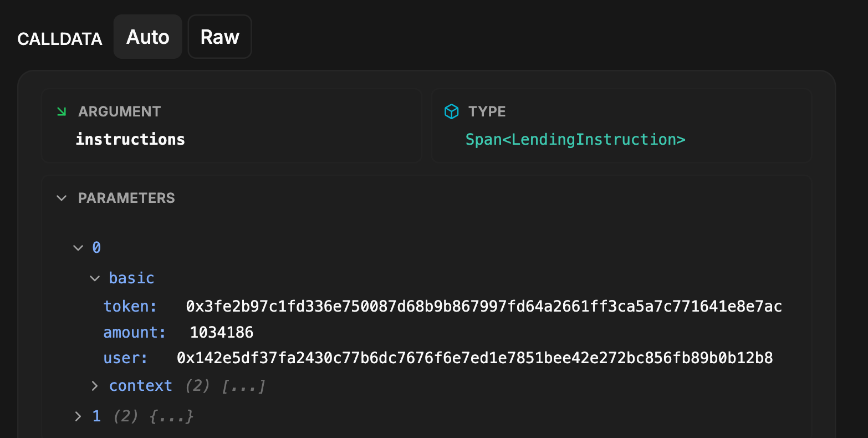Screen dimensions: 868x438
Task: Click the user address hex value
Action: tap(474, 358)
